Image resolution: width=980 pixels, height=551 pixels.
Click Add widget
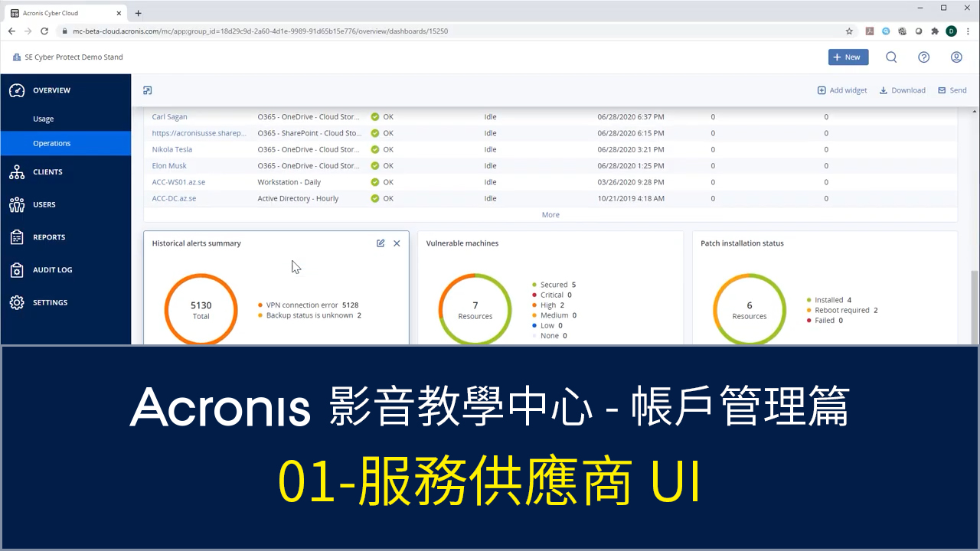coord(842,90)
